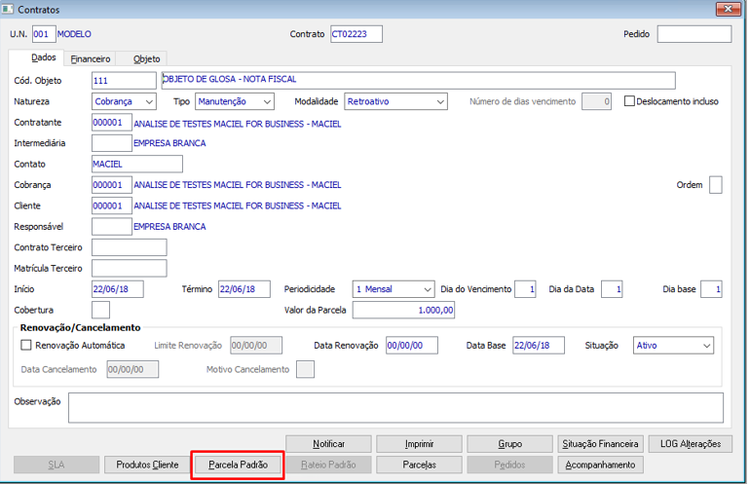Click the Notificar button
Screen dimensions: 750x484
pyautogui.click(x=329, y=444)
